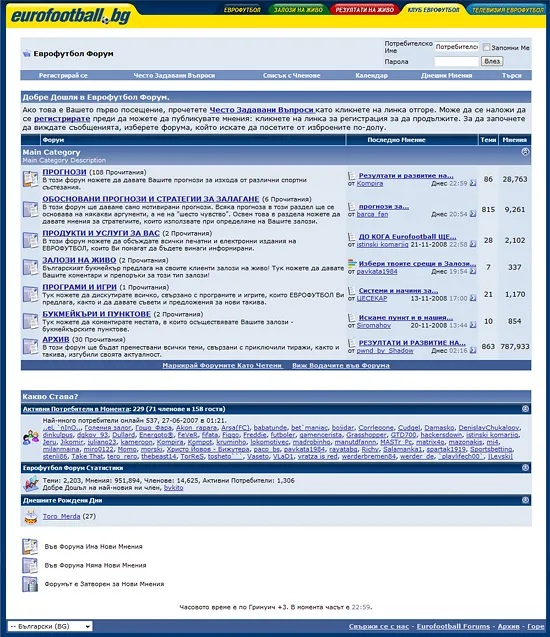
Task: Click post icon next to Резултати и развитие на
Action: (x=352, y=176)
